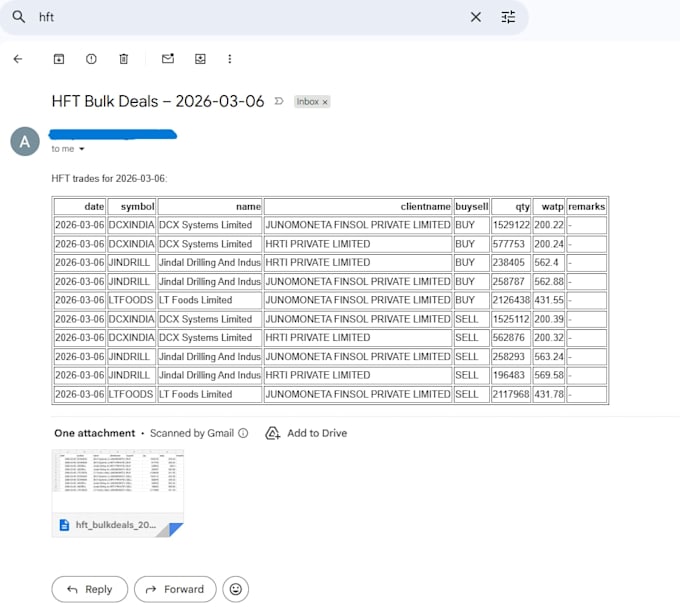Viewport: 680px width, 612px height.
Task: Open the emoji reaction picker
Action: (x=235, y=589)
